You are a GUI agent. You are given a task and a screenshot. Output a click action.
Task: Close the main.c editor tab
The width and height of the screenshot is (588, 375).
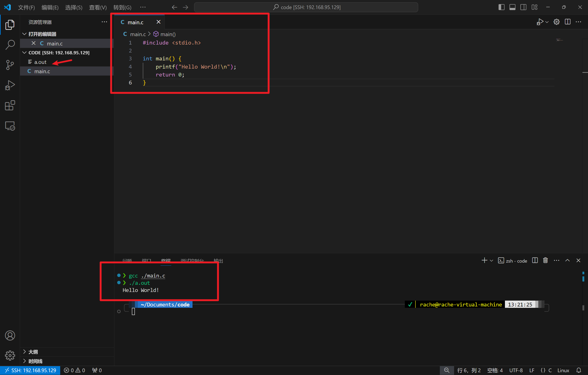pos(158,22)
